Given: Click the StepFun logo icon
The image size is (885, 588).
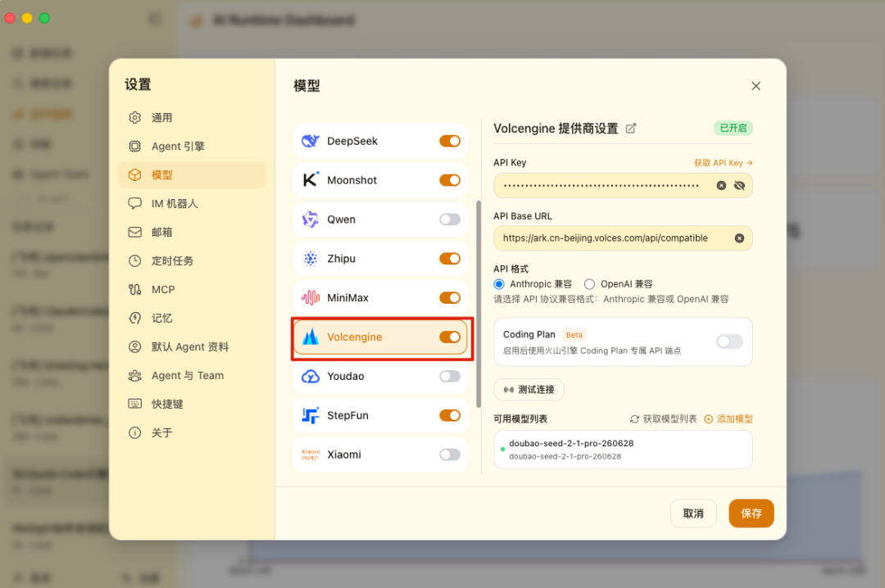Looking at the screenshot, I should coord(311,415).
